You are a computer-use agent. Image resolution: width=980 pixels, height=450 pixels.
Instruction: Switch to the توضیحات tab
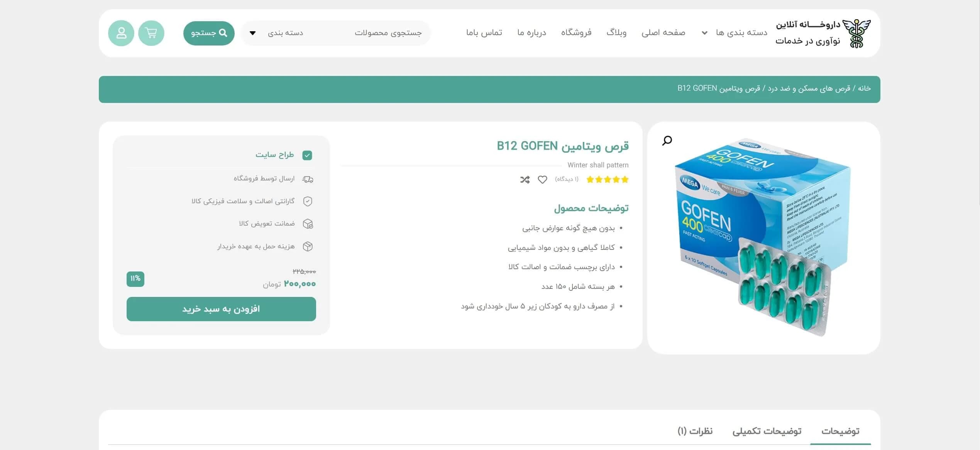[840, 431]
